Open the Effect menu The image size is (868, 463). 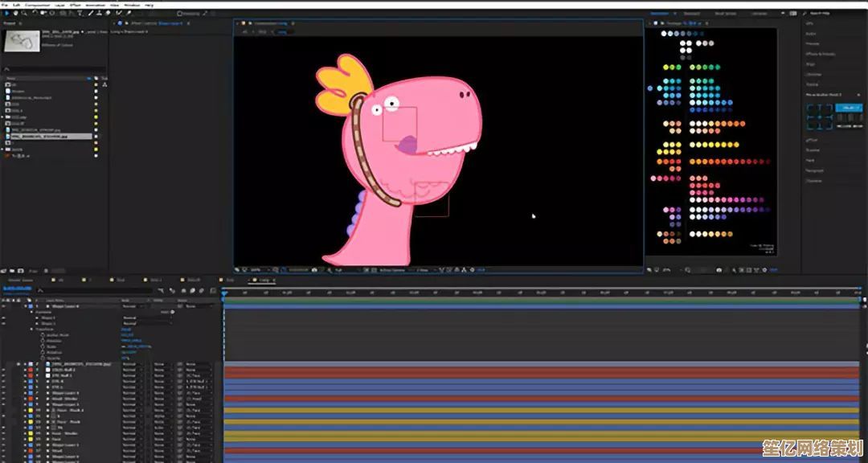click(75, 5)
